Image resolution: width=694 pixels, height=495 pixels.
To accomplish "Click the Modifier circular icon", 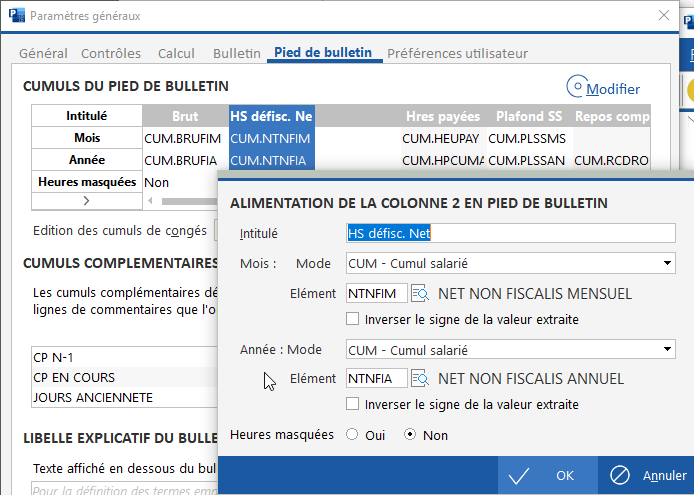I will click(x=577, y=86).
